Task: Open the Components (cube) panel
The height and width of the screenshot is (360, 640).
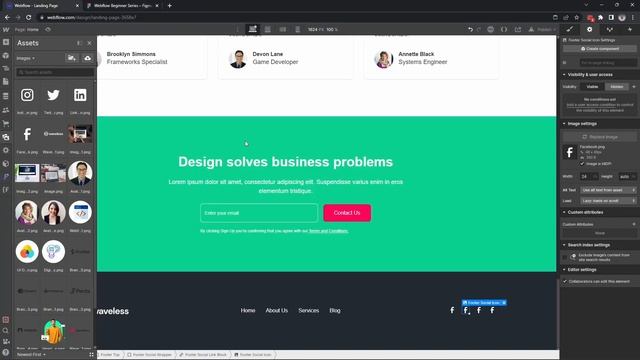Action: point(6,56)
